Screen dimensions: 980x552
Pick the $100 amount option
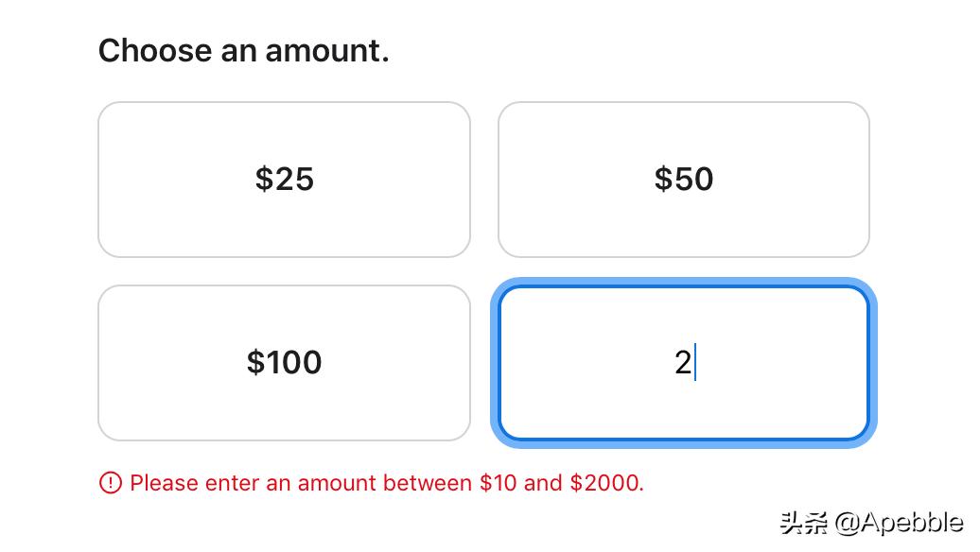(284, 363)
